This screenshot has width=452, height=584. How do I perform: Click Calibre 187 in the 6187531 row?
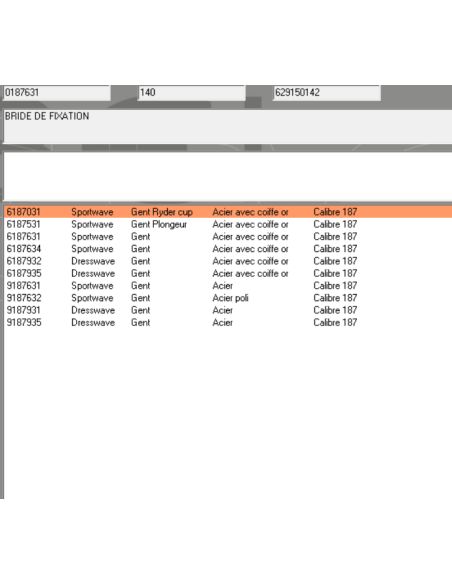click(335, 224)
